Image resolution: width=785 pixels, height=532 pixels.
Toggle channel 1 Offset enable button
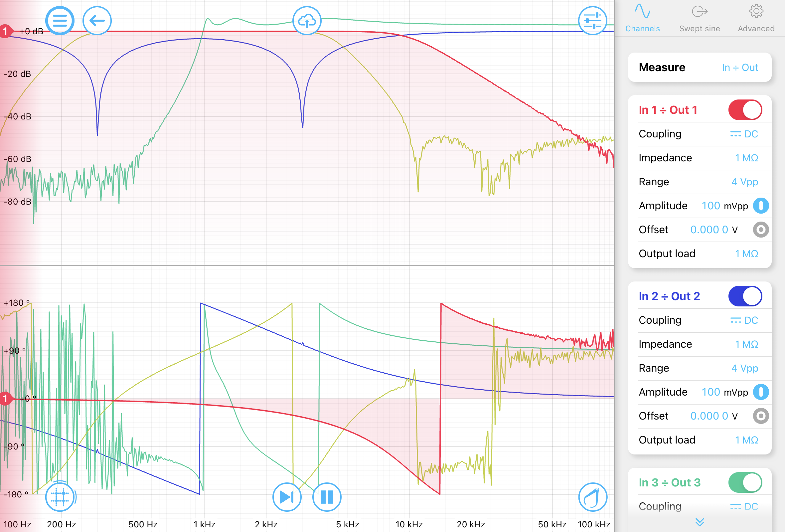coord(761,230)
